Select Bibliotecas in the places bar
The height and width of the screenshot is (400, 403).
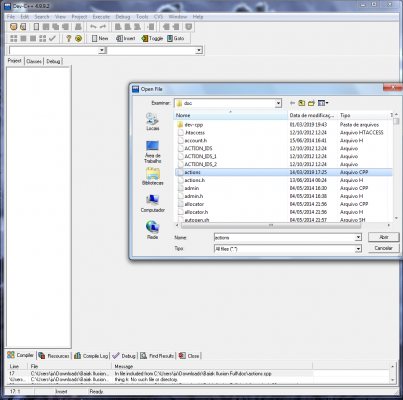(153, 176)
